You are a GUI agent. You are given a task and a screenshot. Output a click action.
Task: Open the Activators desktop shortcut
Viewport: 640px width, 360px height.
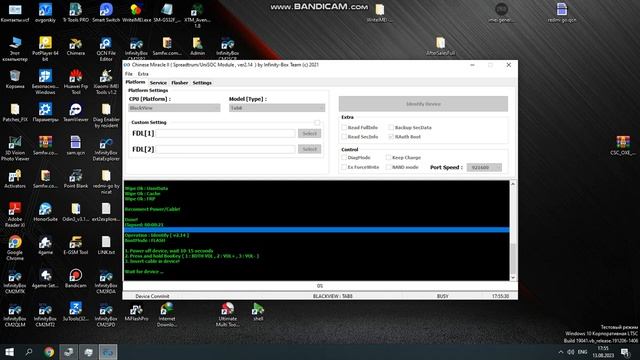[15, 179]
